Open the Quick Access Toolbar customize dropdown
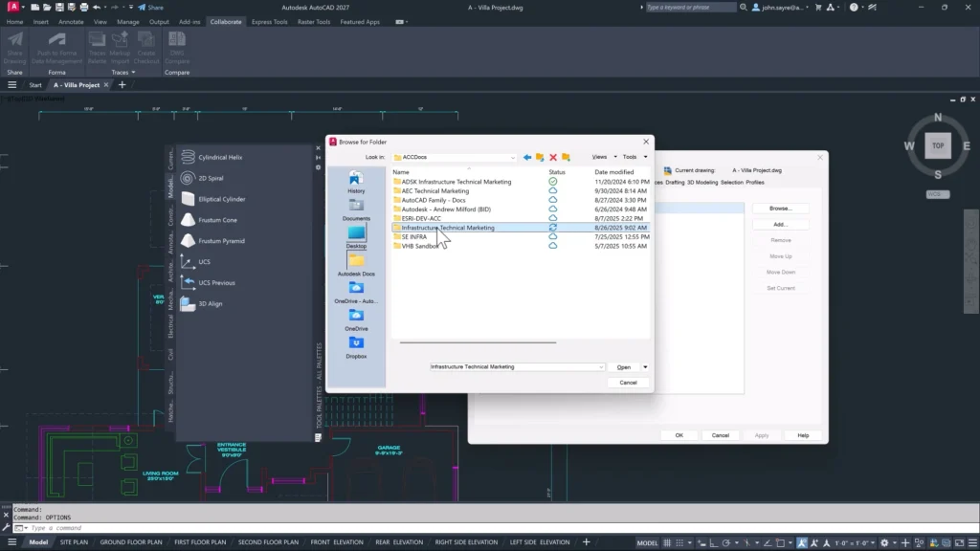This screenshot has height=551, width=980. click(130, 8)
